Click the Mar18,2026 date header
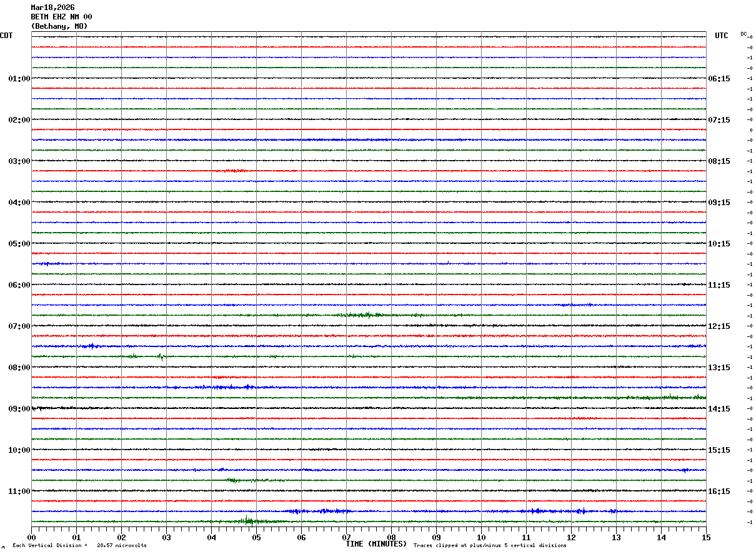Viewport: 756px width, 554px height. (x=52, y=8)
